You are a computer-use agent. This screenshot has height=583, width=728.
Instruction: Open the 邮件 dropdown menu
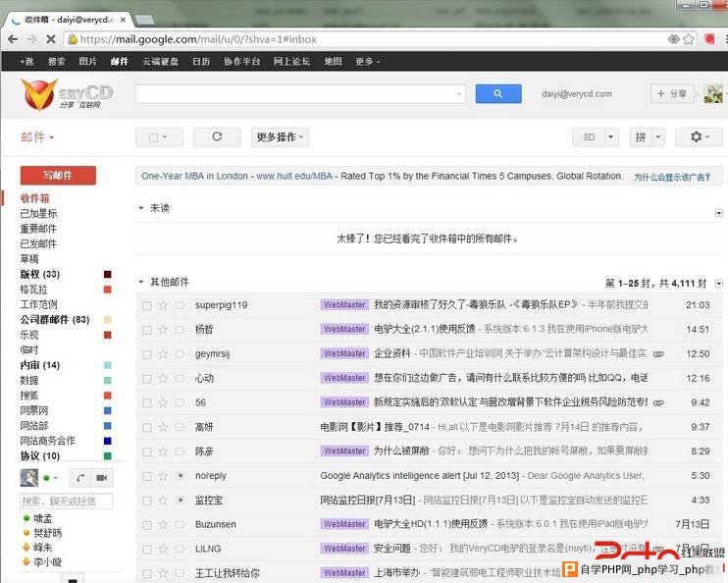(37, 137)
